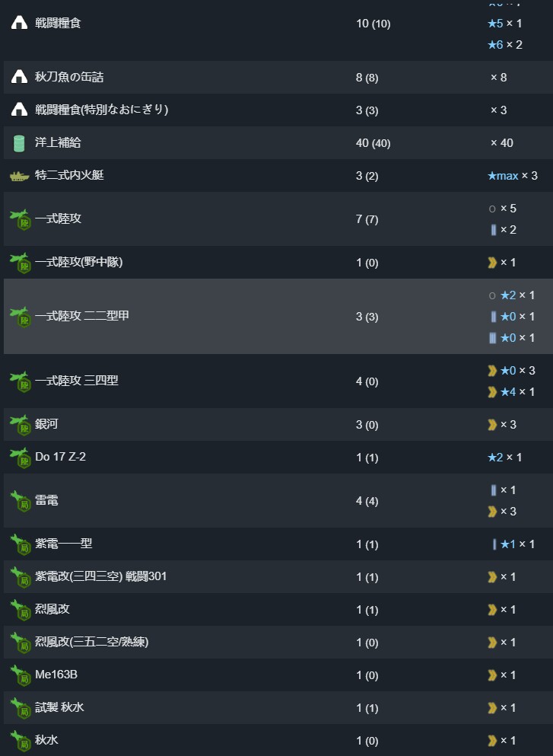The width and height of the screenshot is (553, 756).
Task: Click the gold chevron proficiency badge for 銀河
Action: click(x=492, y=424)
